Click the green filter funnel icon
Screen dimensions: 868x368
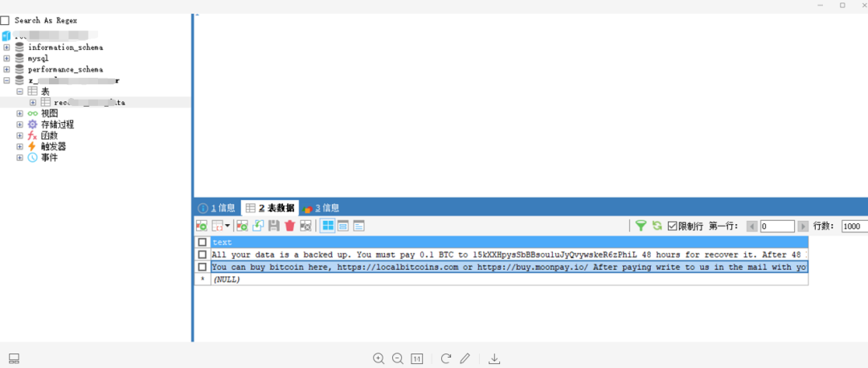[641, 226]
